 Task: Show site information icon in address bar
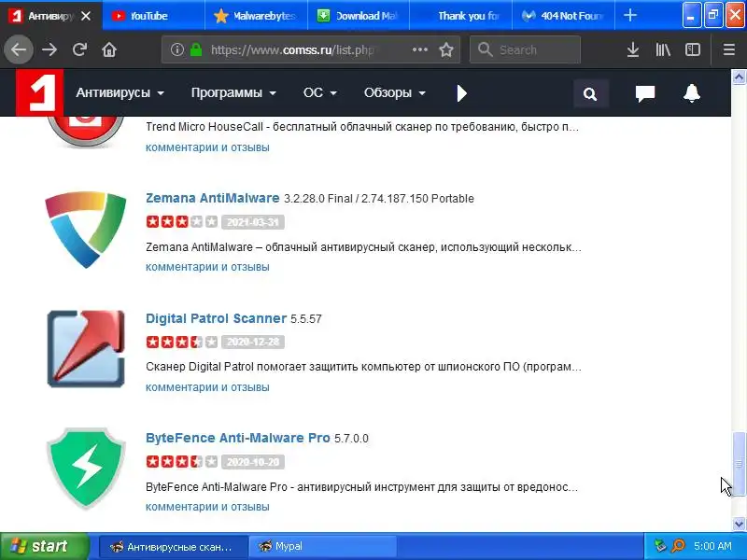tap(176, 49)
